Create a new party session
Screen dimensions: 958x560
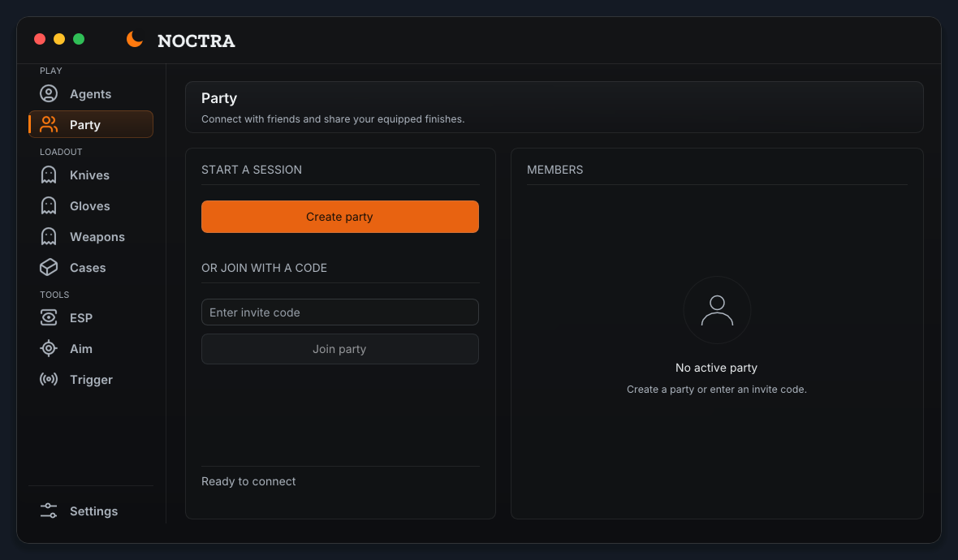(x=339, y=217)
